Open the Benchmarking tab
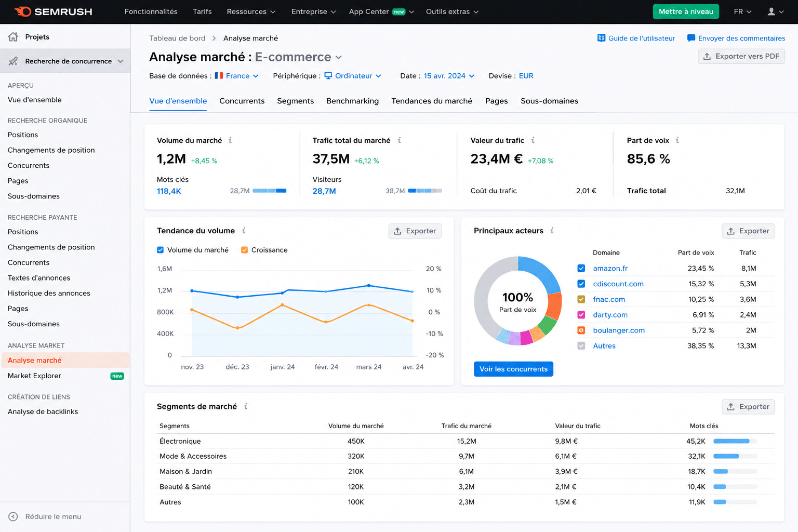 pyautogui.click(x=353, y=101)
